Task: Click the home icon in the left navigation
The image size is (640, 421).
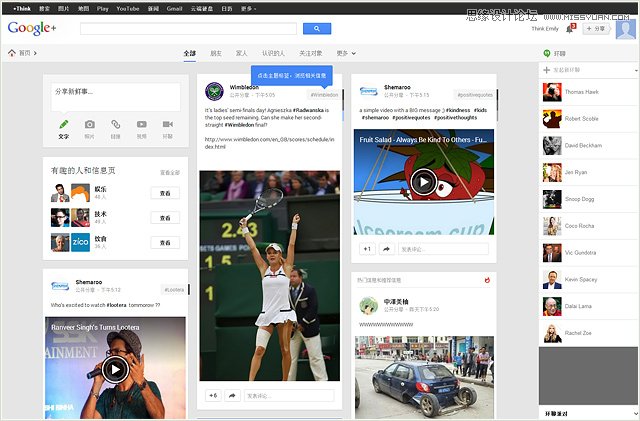Action: [12, 53]
